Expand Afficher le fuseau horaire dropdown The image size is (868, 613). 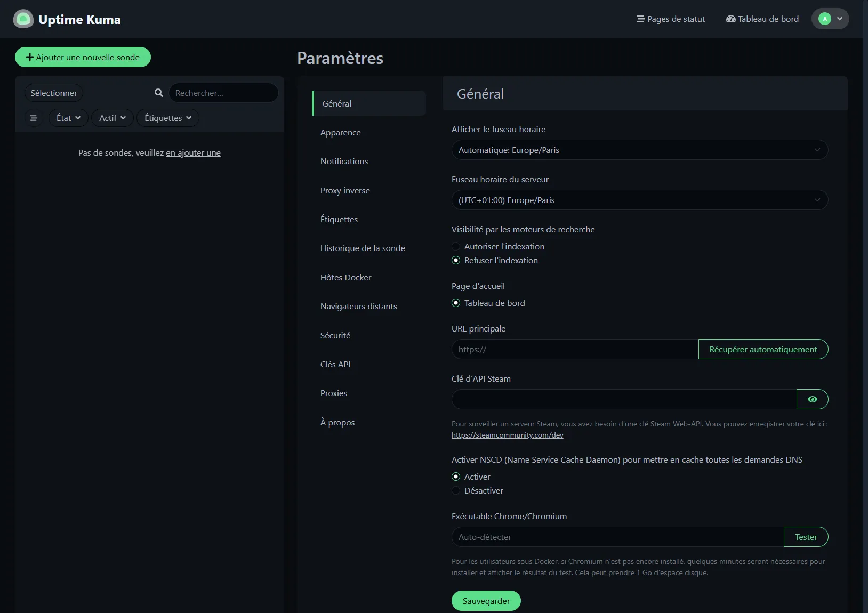coord(639,150)
